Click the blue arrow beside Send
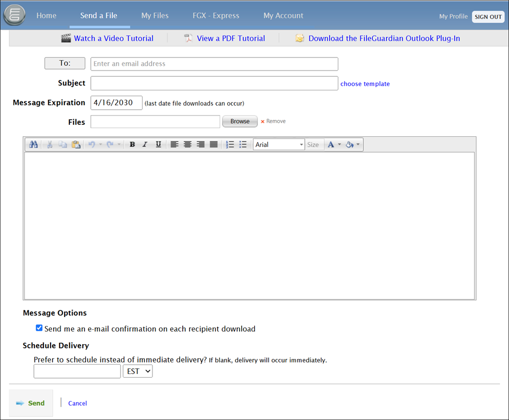509x420 pixels. 20,403
